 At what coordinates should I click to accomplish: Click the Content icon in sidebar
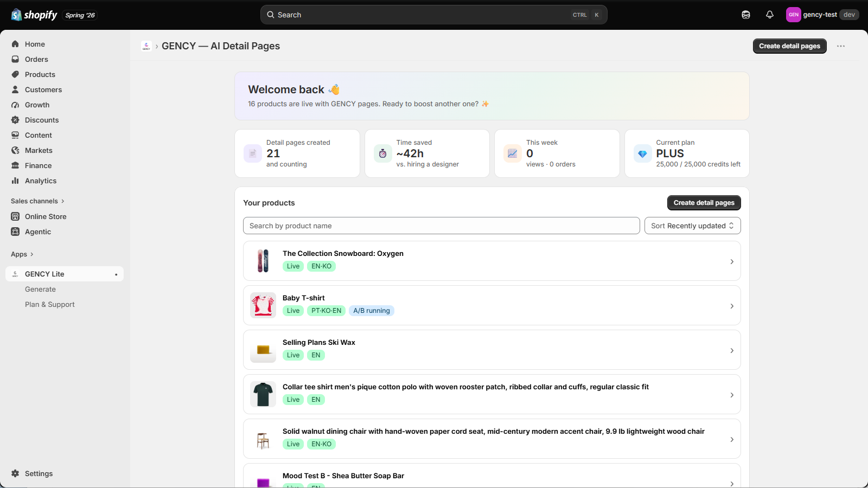coord(15,135)
